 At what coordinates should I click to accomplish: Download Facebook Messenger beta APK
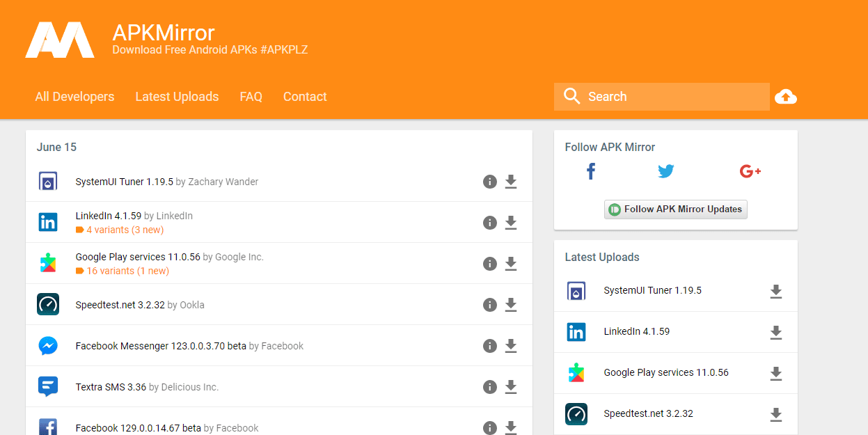coord(511,346)
